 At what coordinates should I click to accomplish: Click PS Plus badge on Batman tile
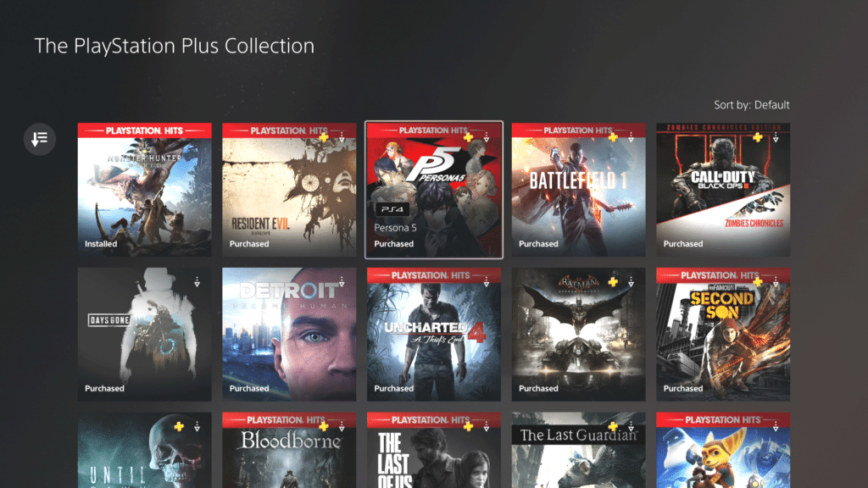613,282
